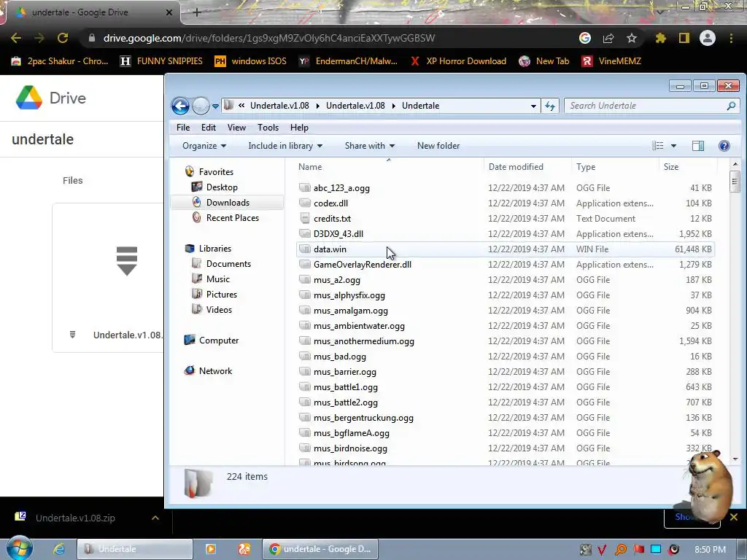The image size is (747, 560).
Task: Open a new Chrome tab
Action: tap(197, 12)
